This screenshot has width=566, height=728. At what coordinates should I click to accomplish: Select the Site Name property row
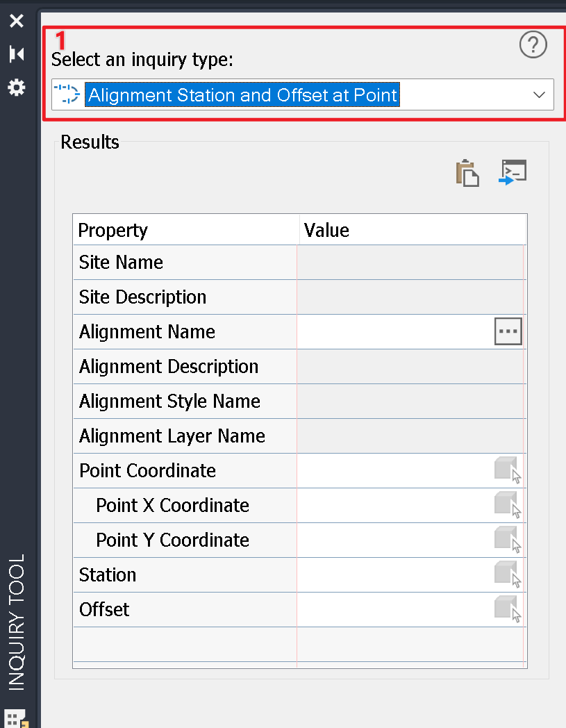pos(185,263)
